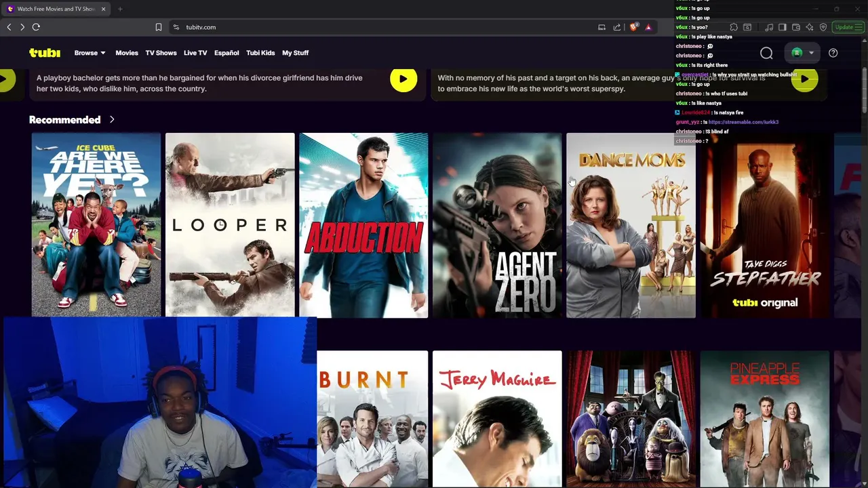Open the Abduction movie poster

pos(363,225)
